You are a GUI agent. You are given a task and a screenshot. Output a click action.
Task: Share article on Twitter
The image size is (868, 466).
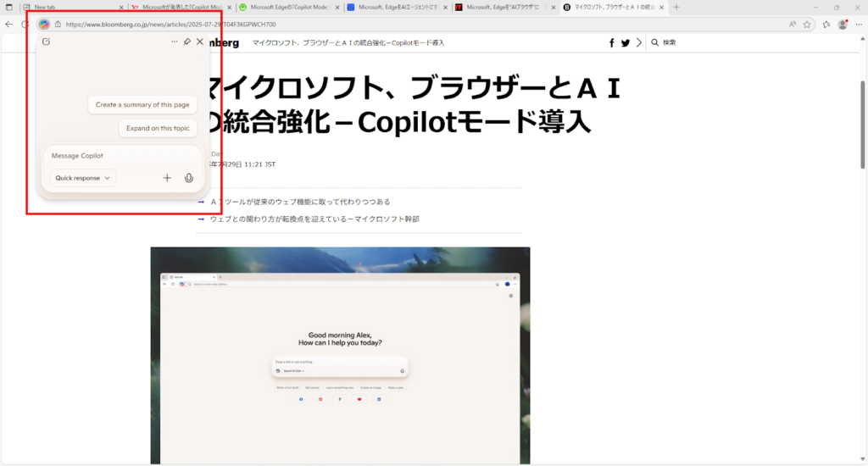click(x=626, y=42)
